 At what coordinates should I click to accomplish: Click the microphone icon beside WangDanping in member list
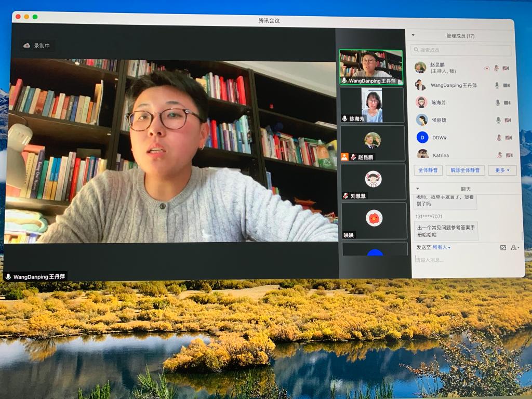(x=497, y=85)
